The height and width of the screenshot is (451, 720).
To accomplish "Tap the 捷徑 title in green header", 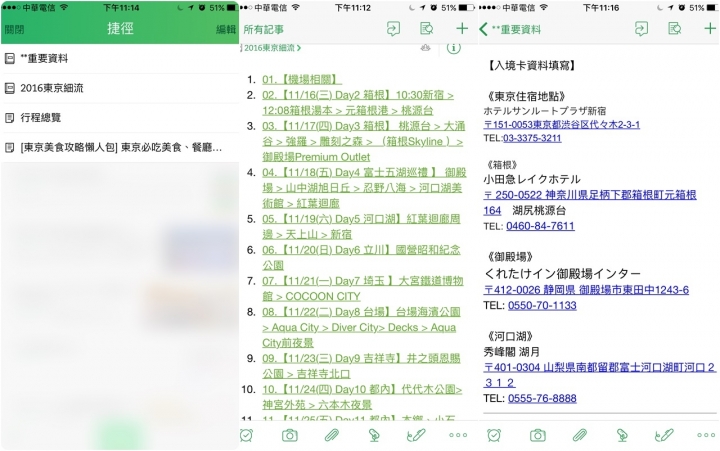I will [x=120, y=28].
